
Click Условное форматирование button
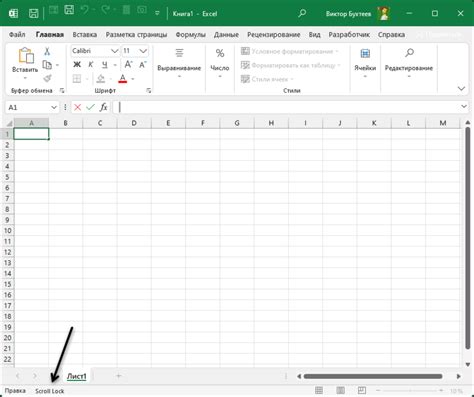[289, 51]
